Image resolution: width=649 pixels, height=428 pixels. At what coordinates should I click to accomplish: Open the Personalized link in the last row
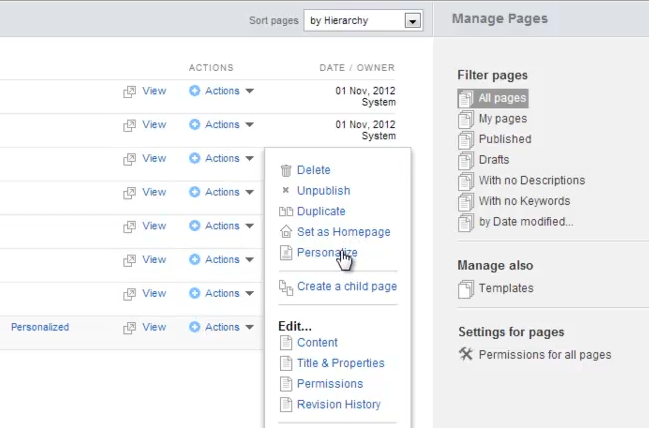(x=40, y=327)
